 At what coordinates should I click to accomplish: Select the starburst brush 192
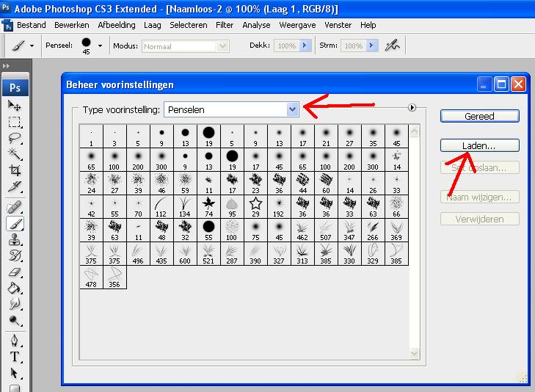tap(279, 207)
